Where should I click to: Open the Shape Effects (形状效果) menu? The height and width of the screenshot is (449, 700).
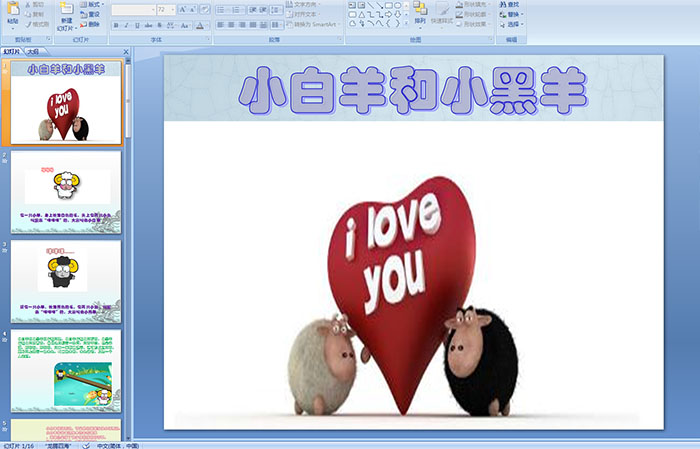click(475, 24)
